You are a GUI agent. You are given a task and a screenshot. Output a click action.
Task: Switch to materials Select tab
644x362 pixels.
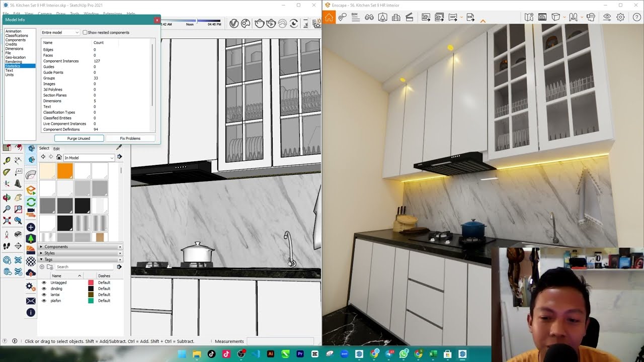click(x=44, y=148)
